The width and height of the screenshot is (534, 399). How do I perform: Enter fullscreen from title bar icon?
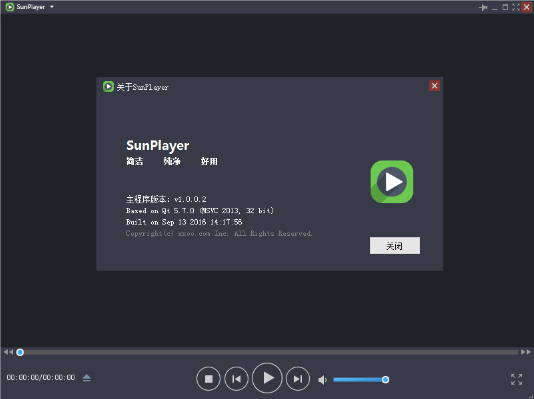coord(516,7)
